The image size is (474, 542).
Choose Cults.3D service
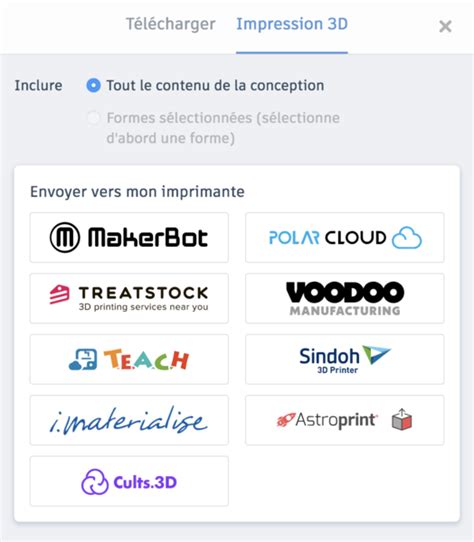click(129, 481)
